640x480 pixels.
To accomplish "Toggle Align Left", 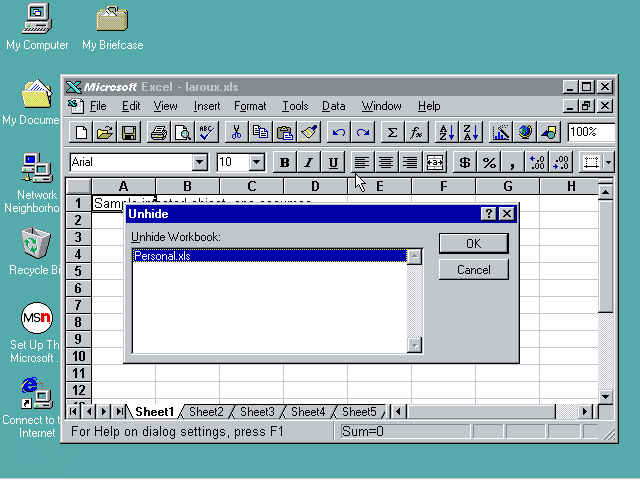I will [x=362, y=162].
